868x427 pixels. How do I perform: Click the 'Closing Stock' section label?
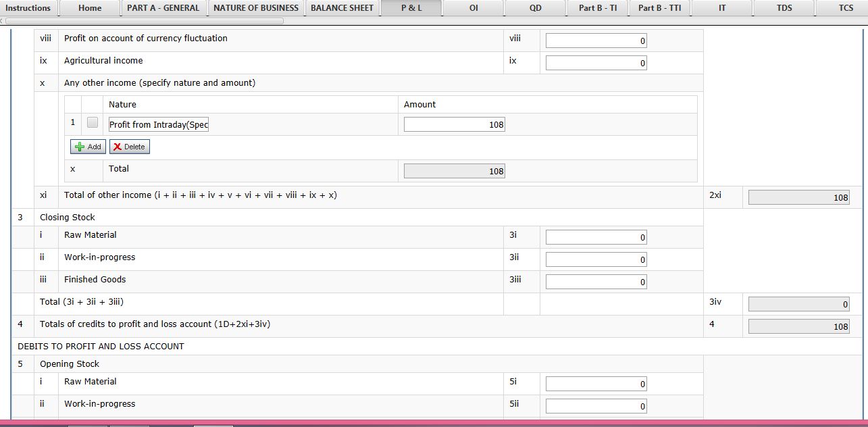click(x=68, y=217)
